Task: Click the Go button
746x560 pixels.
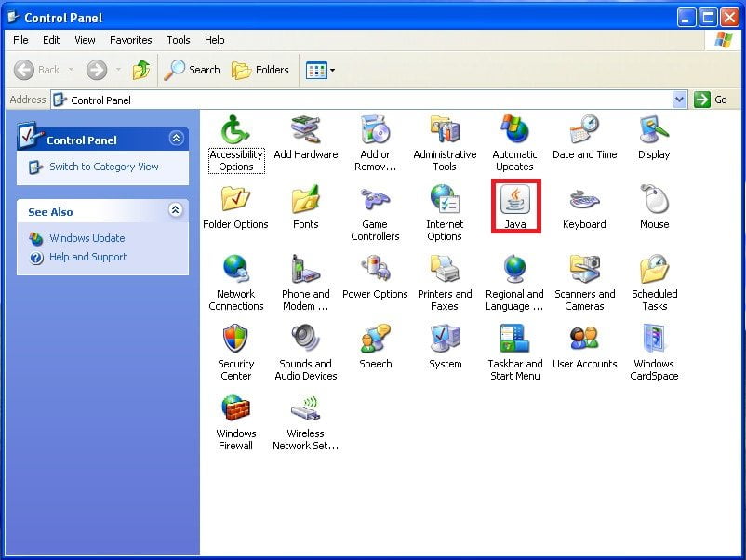Action: pos(711,100)
